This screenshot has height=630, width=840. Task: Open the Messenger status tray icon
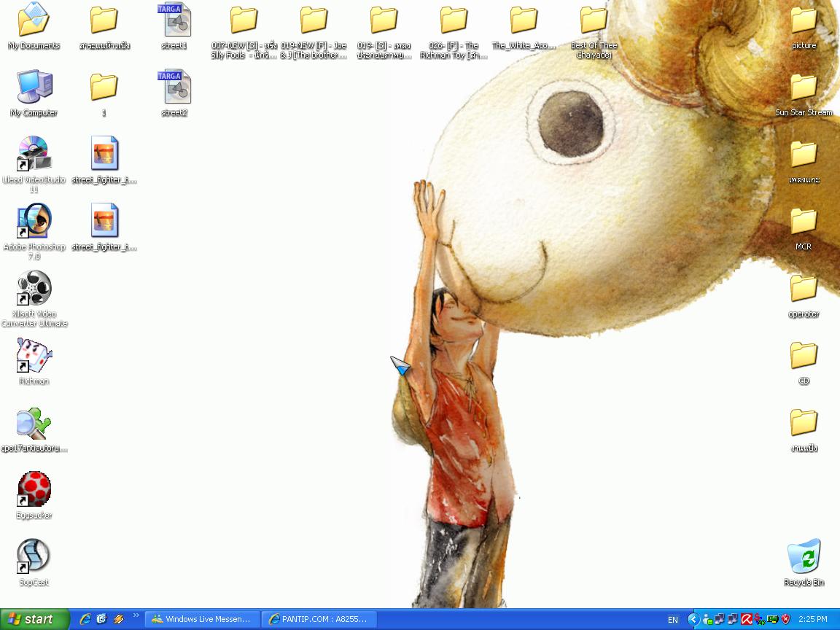pyautogui.click(x=707, y=619)
